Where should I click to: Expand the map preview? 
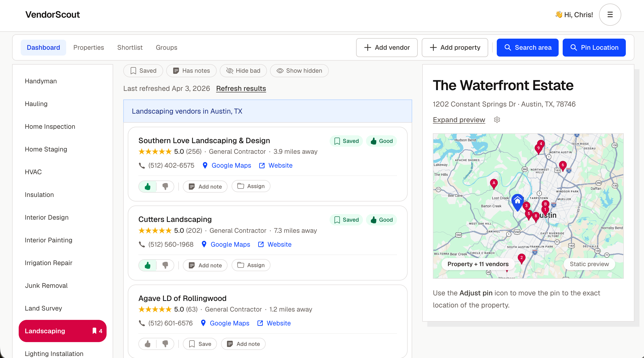pyautogui.click(x=459, y=120)
